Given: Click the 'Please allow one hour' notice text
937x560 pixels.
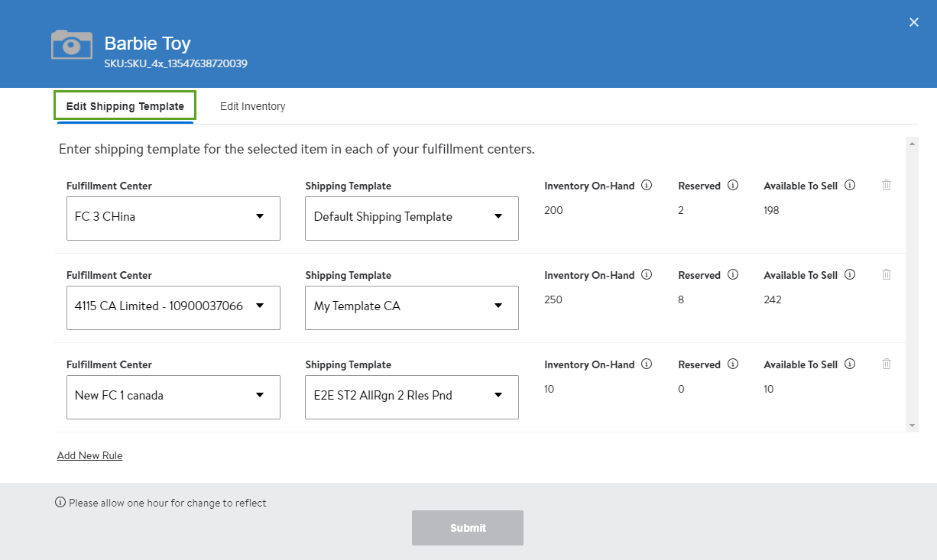Looking at the screenshot, I should click(x=167, y=503).
